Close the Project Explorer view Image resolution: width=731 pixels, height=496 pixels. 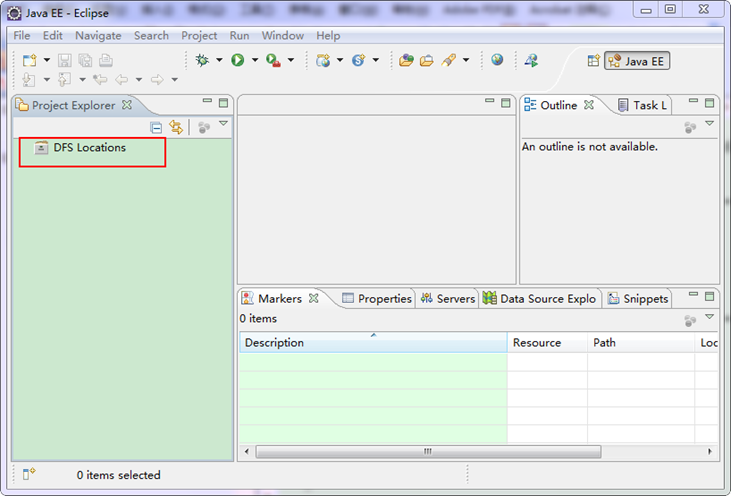pyautogui.click(x=127, y=105)
